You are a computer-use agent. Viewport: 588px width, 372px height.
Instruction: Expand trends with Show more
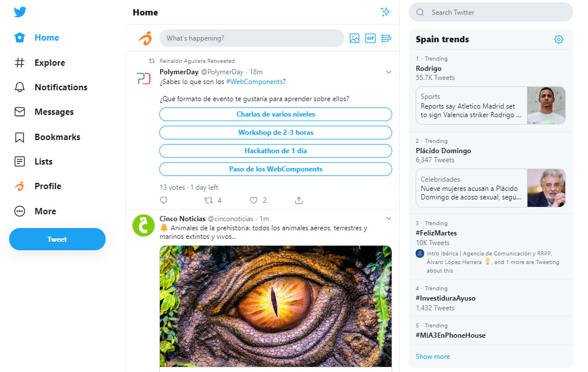[x=433, y=356]
